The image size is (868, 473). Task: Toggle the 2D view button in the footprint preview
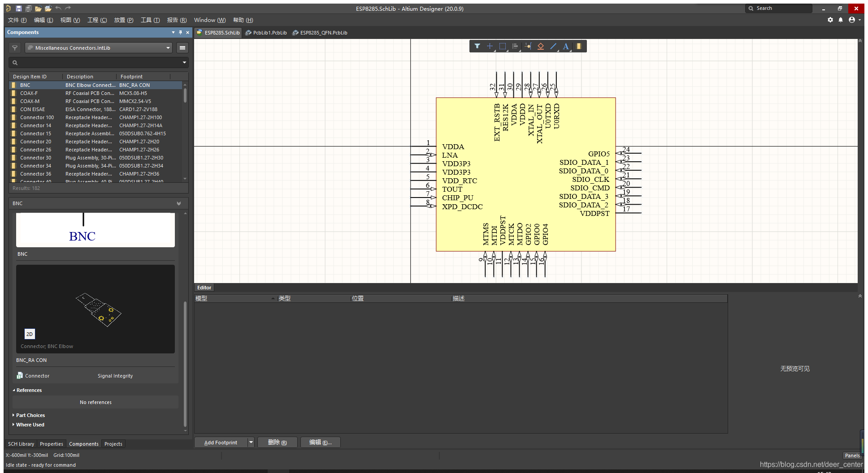click(30, 334)
